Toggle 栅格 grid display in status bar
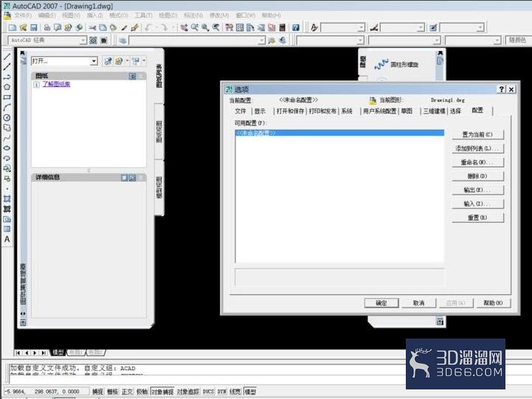This screenshot has height=399, width=532. point(113,392)
